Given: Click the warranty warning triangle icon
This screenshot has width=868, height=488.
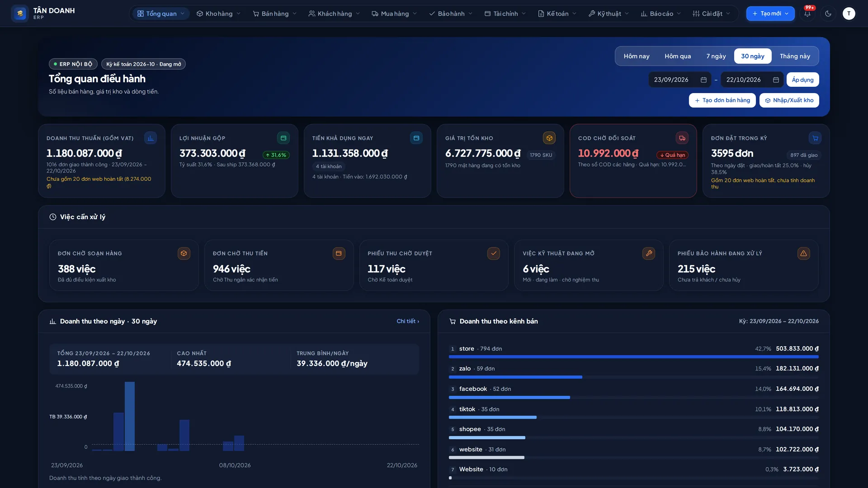Looking at the screenshot, I should click(804, 253).
